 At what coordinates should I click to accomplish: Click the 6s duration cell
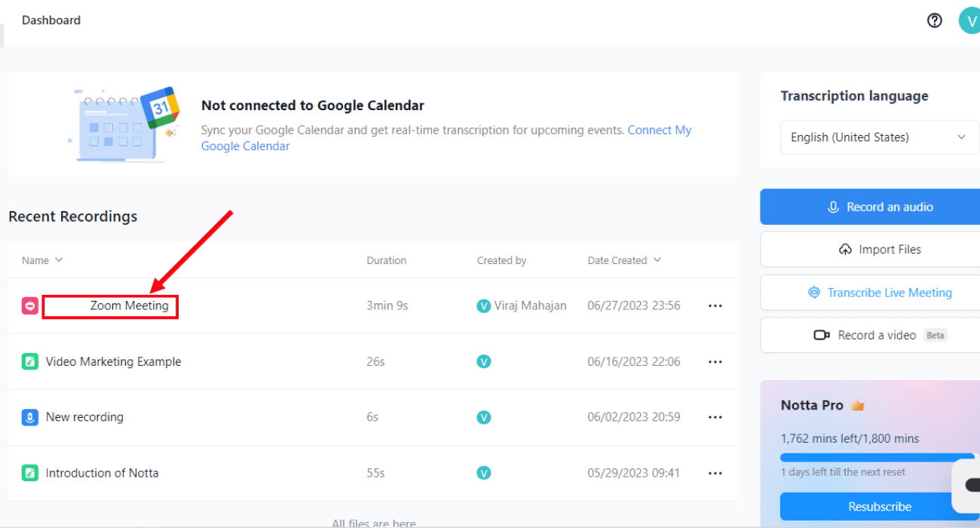click(372, 417)
